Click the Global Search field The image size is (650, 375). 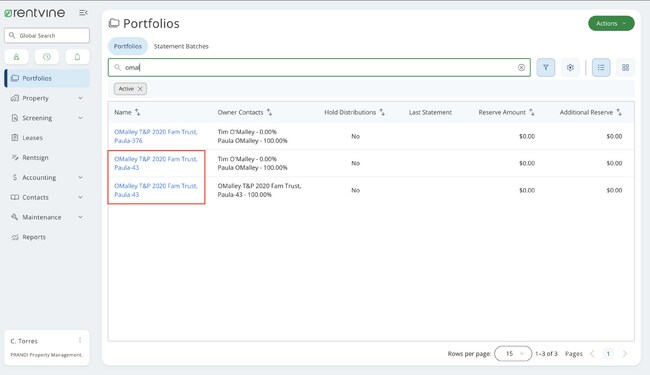click(x=47, y=36)
